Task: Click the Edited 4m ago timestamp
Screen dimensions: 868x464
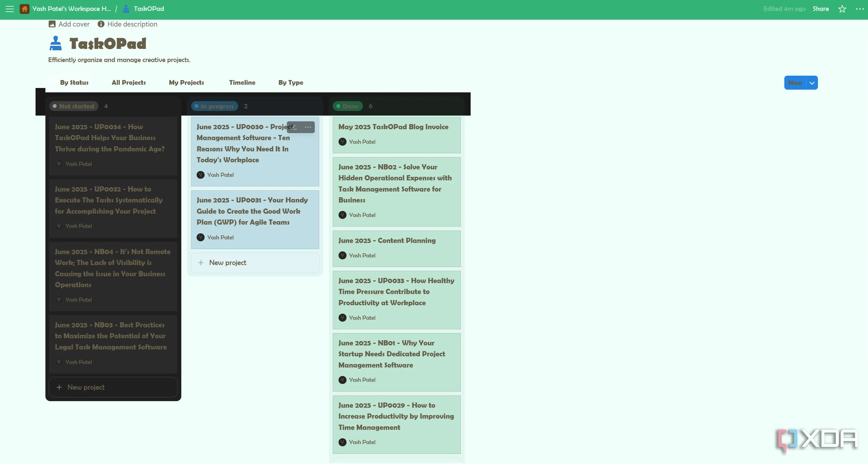Action: (x=784, y=9)
